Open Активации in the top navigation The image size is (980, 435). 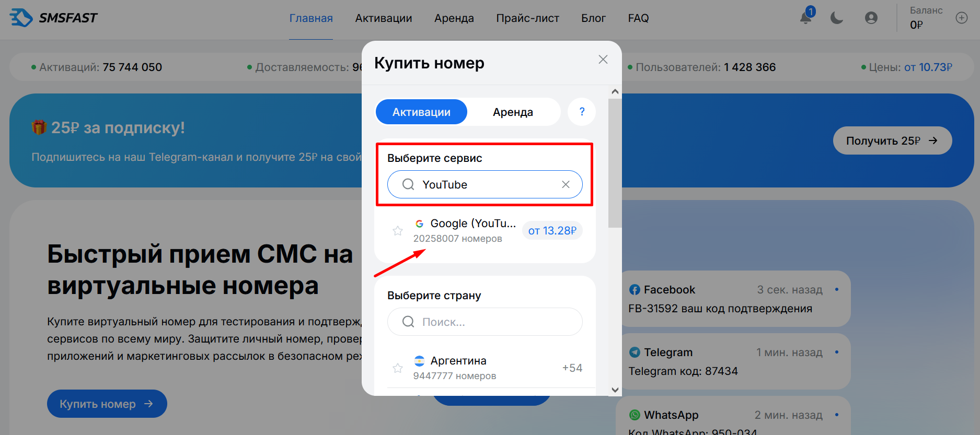384,18
